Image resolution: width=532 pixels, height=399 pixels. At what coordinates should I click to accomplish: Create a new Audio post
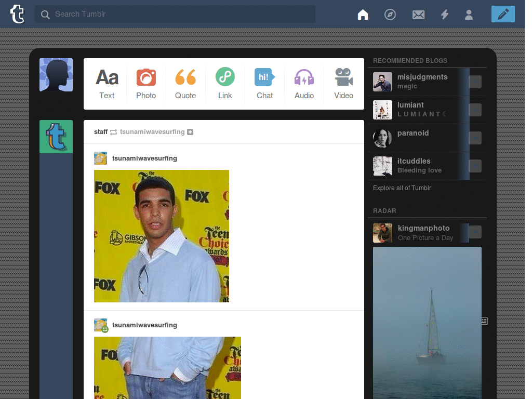pyautogui.click(x=304, y=84)
